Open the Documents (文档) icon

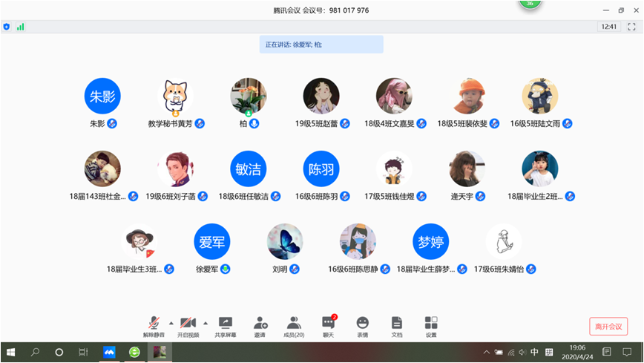[397, 325]
